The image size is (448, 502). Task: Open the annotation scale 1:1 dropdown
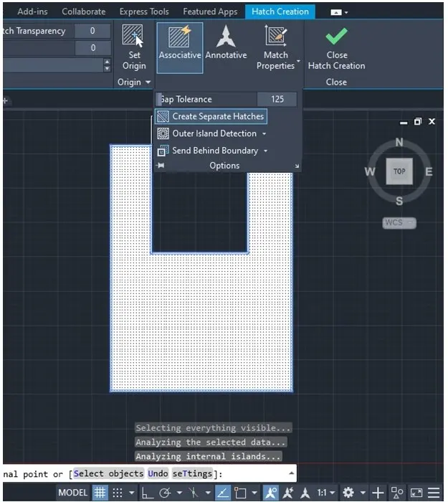(x=327, y=493)
